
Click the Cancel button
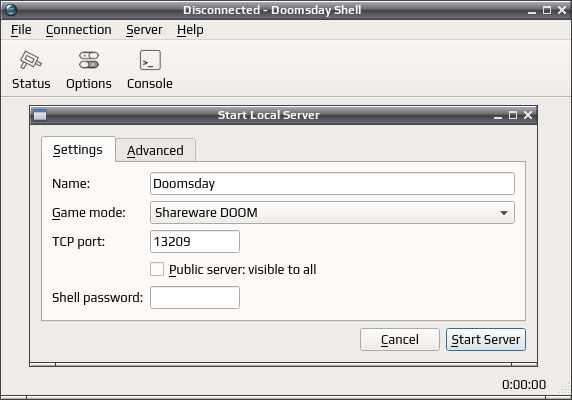(x=400, y=339)
